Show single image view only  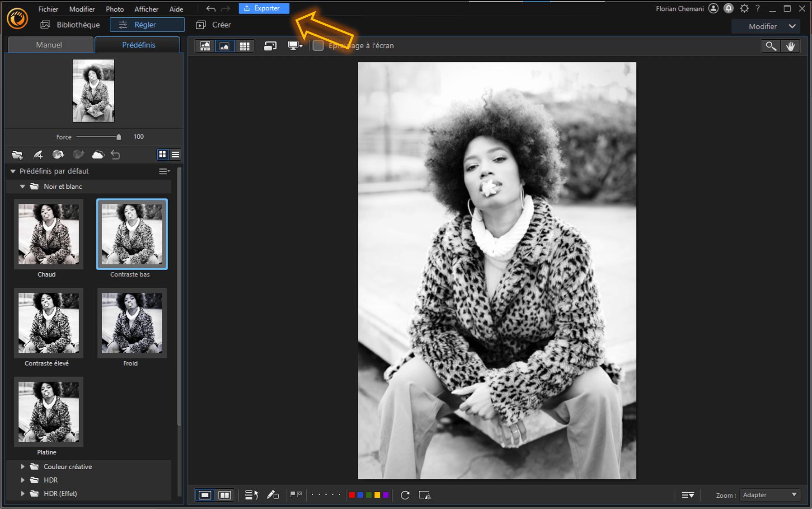click(205, 495)
